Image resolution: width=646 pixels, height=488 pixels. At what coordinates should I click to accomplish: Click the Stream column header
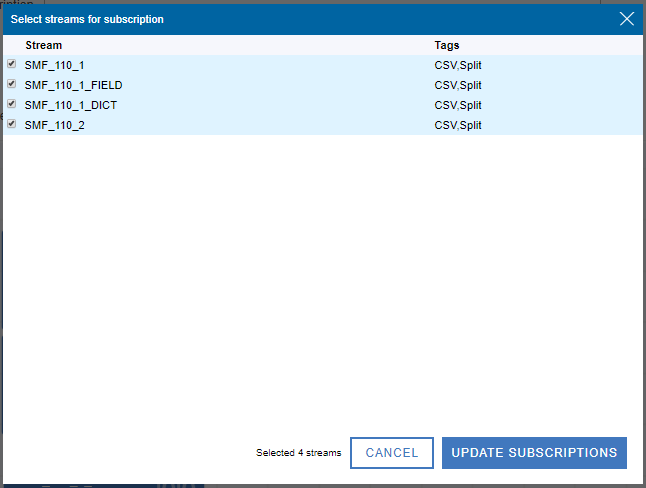(x=44, y=45)
